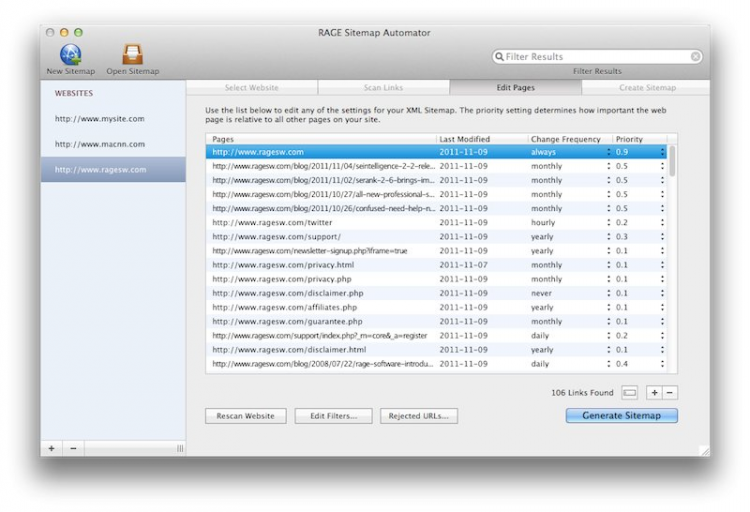The height and width of the screenshot is (512, 750).
Task: Select the support/index.php register page row
Action: (436, 335)
